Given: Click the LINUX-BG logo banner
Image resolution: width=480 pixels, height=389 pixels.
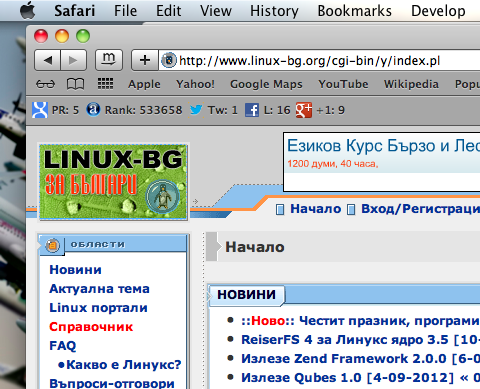Looking at the screenshot, I should pos(113,182).
